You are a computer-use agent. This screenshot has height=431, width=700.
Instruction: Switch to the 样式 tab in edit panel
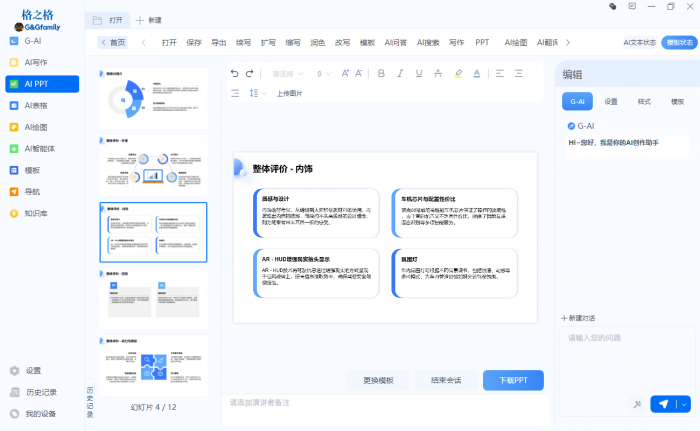pos(644,101)
